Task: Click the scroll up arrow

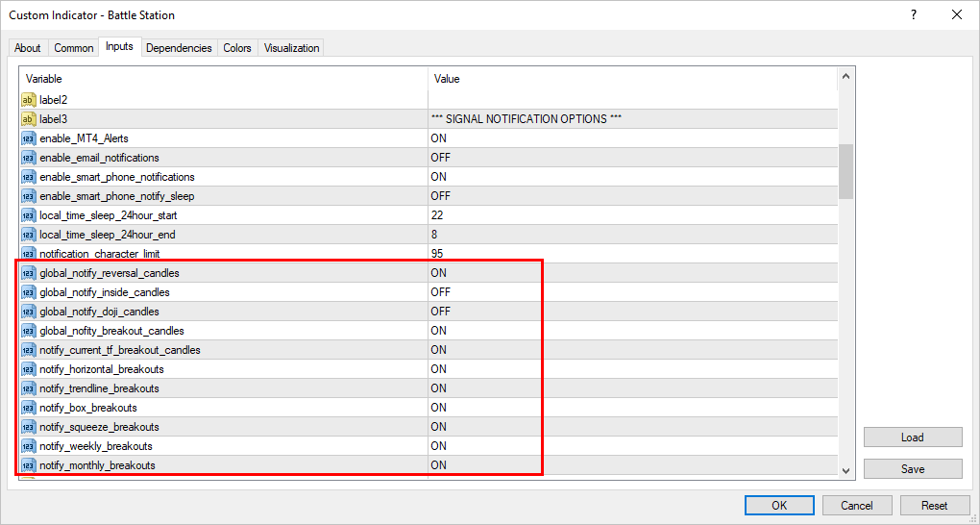Action: tap(846, 76)
